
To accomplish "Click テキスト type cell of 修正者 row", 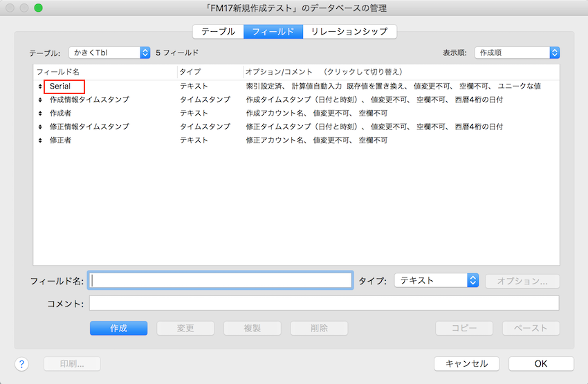I will pos(194,140).
